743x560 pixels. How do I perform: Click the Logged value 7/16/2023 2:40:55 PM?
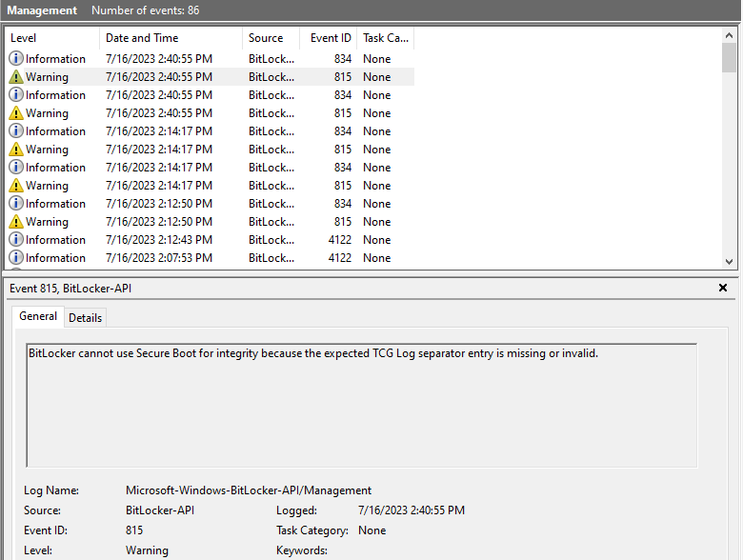pos(412,510)
